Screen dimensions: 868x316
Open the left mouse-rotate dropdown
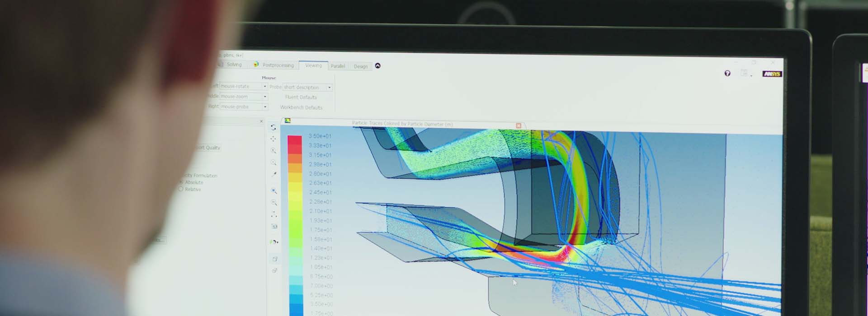[x=265, y=86]
